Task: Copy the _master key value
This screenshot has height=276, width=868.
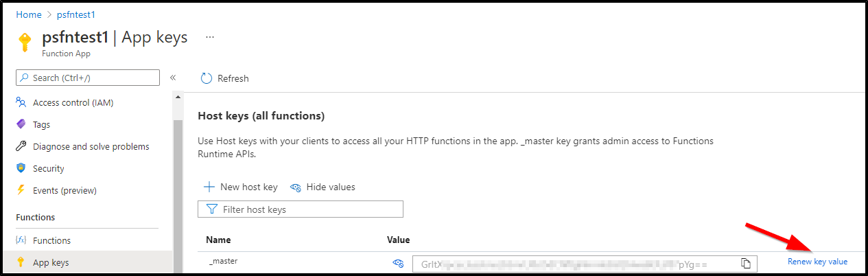Action: (745, 264)
